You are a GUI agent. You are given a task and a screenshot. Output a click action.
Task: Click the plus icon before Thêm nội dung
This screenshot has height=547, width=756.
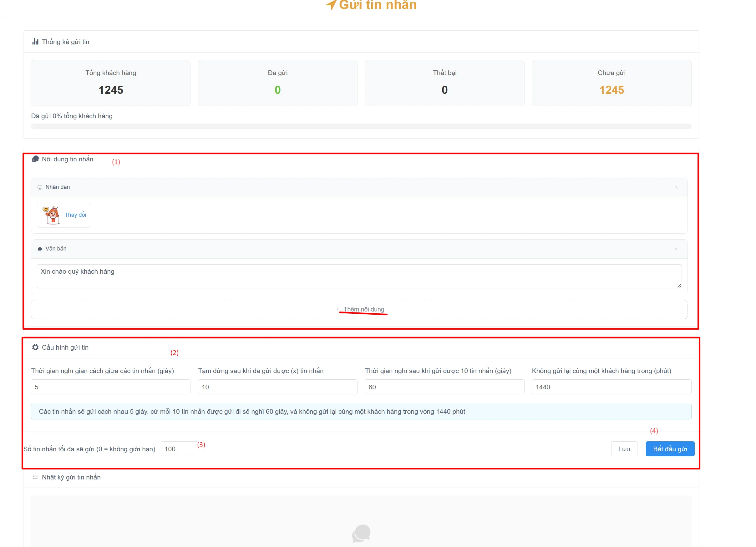pos(338,309)
